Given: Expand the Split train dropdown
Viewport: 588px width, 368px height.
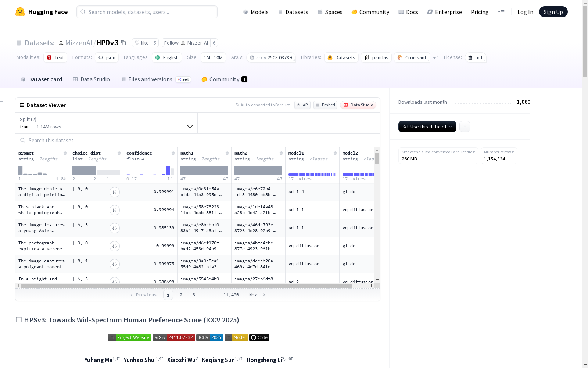Looking at the screenshot, I should tap(106, 123).
